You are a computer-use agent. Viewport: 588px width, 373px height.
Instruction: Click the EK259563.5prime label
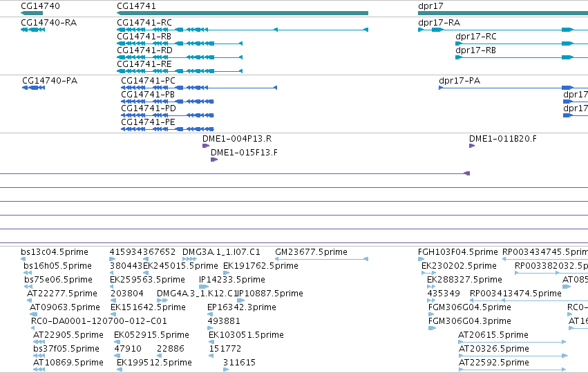(x=147, y=280)
